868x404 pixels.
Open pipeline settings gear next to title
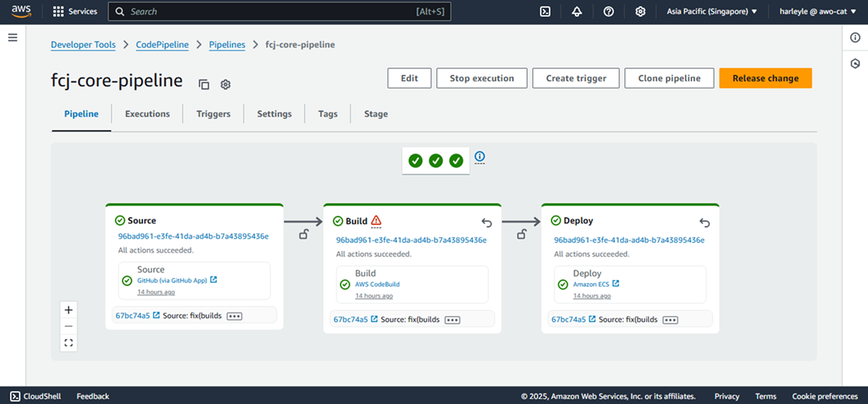[x=225, y=84]
